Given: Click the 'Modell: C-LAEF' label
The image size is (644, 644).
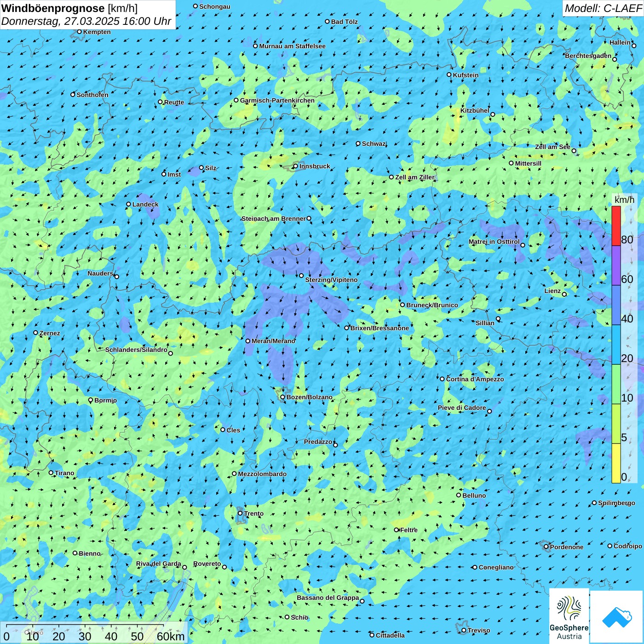Looking at the screenshot, I should [603, 8].
